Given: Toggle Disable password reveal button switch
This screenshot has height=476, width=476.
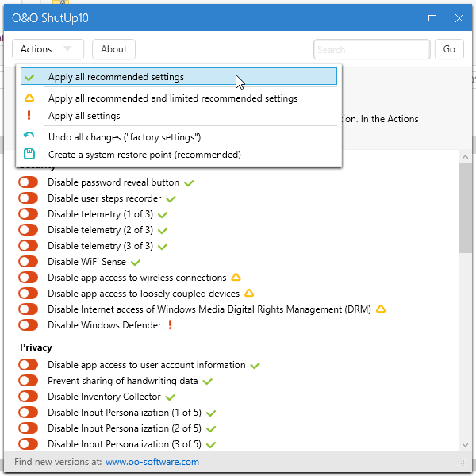Looking at the screenshot, I should pyautogui.click(x=29, y=182).
